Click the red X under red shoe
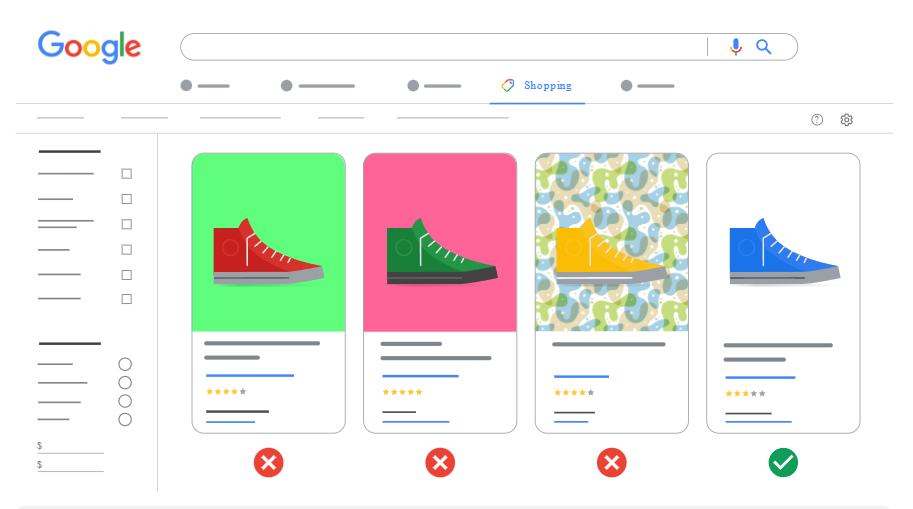 coord(268,462)
